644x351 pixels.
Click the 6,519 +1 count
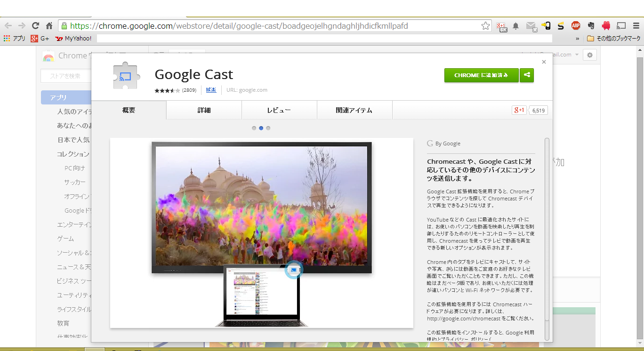click(539, 111)
